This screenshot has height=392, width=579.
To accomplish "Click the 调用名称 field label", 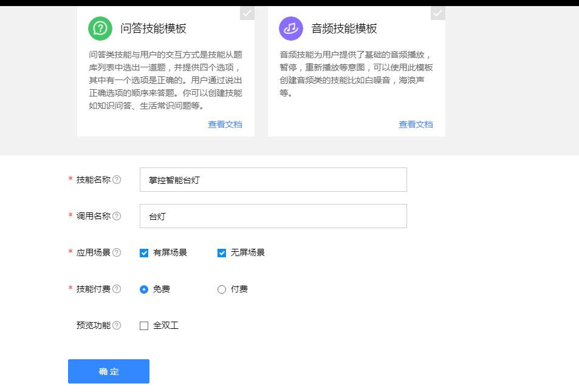I will pyautogui.click(x=94, y=216).
